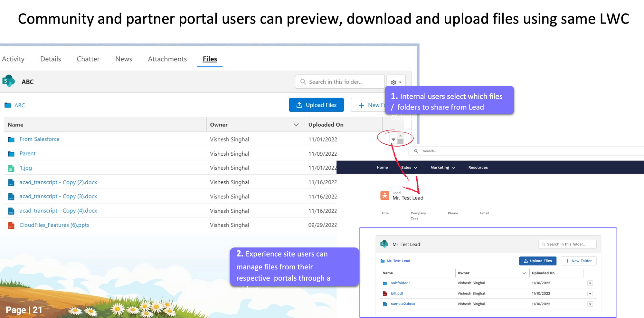Select the Files tab

pos(210,59)
